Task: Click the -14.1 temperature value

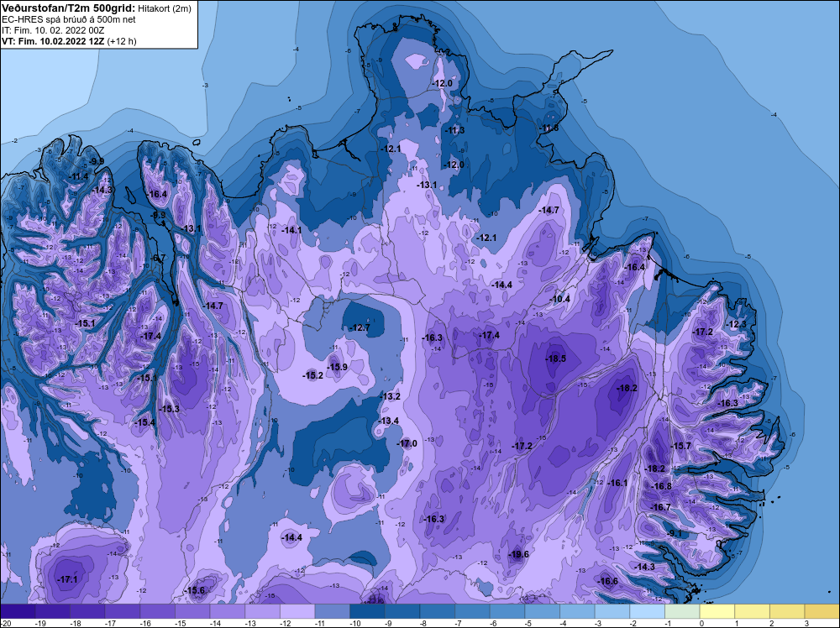Action: [291, 230]
